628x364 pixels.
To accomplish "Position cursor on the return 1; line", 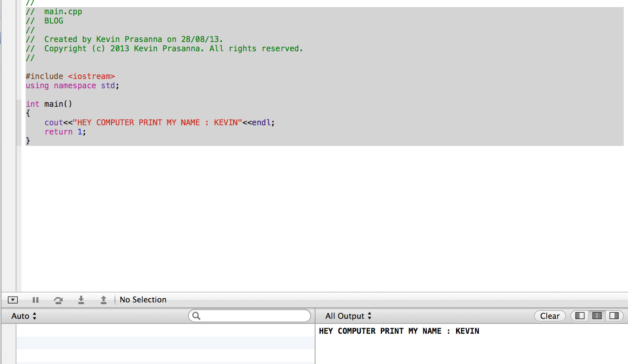I will tap(65, 132).
